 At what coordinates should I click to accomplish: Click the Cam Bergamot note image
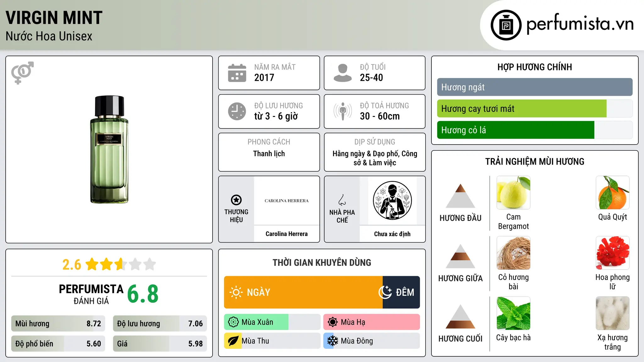pos(514,193)
